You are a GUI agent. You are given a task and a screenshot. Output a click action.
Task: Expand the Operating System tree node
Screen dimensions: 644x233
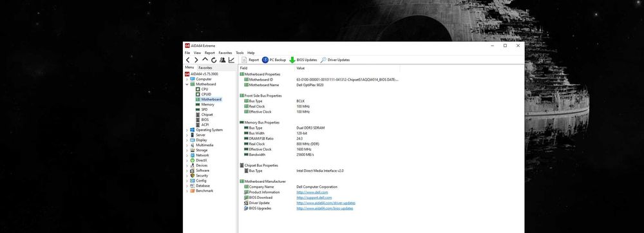tap(187, 130)
